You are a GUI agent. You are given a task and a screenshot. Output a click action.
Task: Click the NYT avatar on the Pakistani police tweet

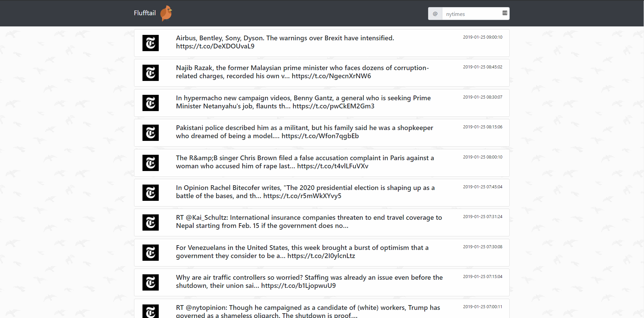(151, 133)
